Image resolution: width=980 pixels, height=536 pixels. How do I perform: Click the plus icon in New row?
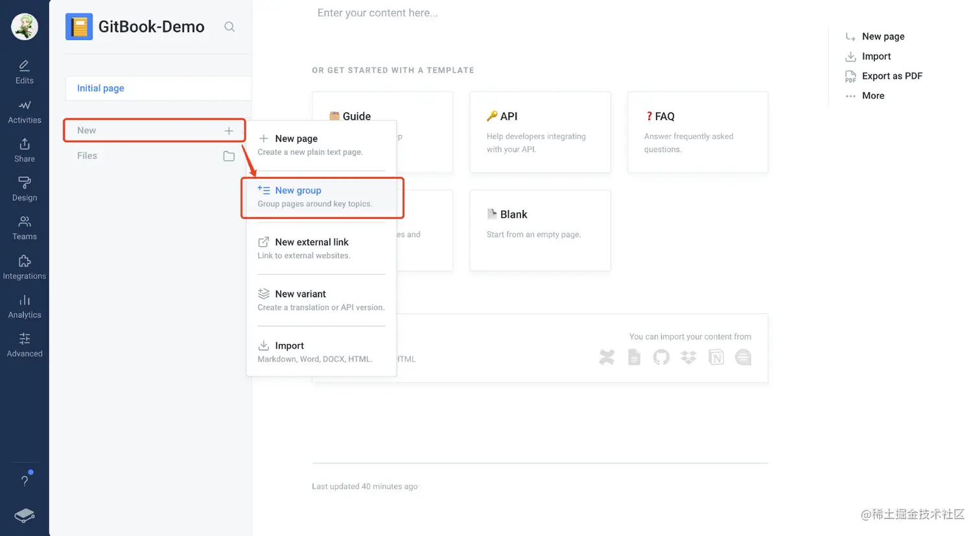(229, 130)
